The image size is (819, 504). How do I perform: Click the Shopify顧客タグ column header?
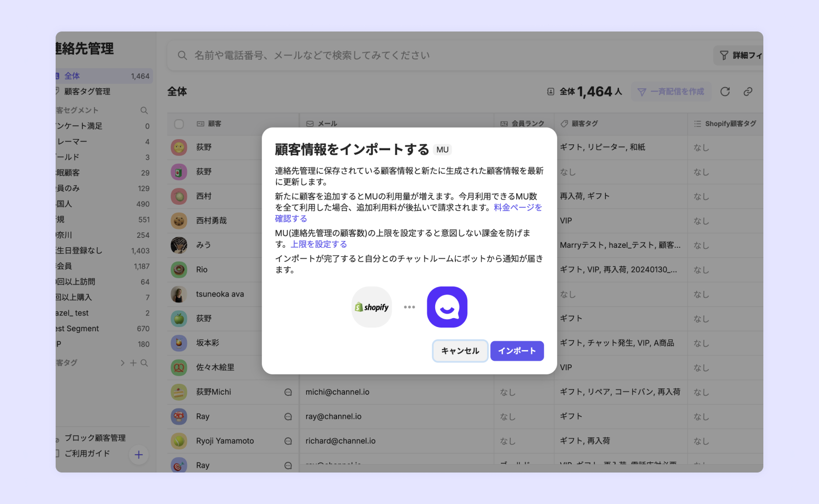point(725,124)
